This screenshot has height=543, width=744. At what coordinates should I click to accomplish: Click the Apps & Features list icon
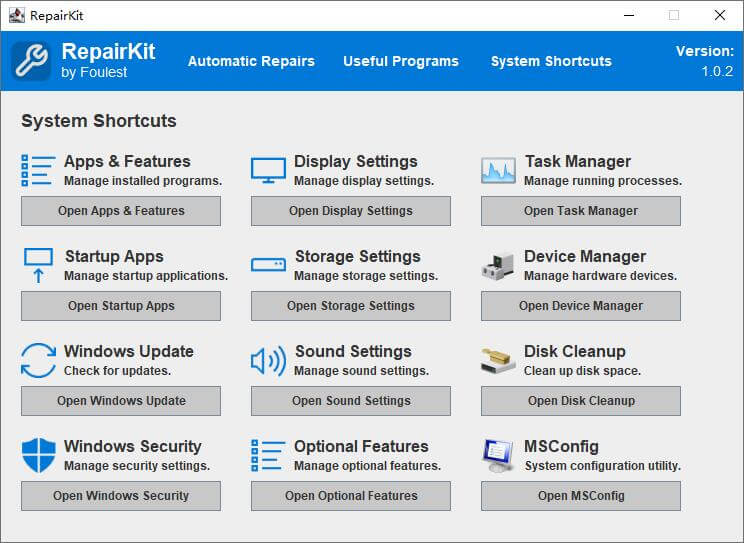click(x=38, y=170)
